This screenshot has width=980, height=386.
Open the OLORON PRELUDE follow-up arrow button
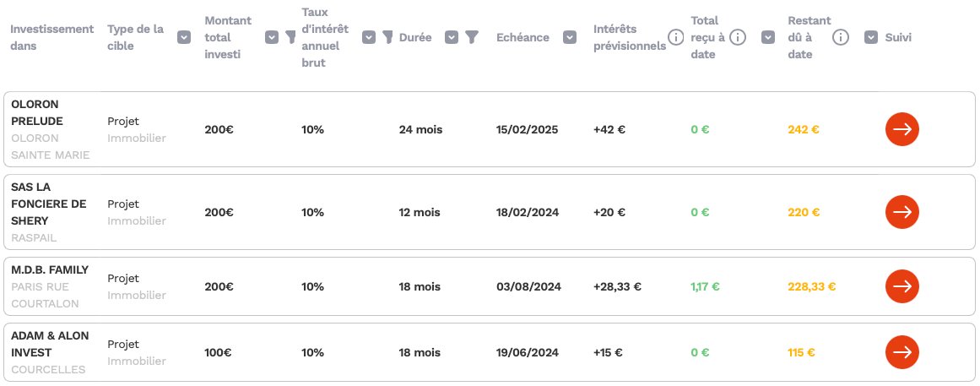coord(901,129)
